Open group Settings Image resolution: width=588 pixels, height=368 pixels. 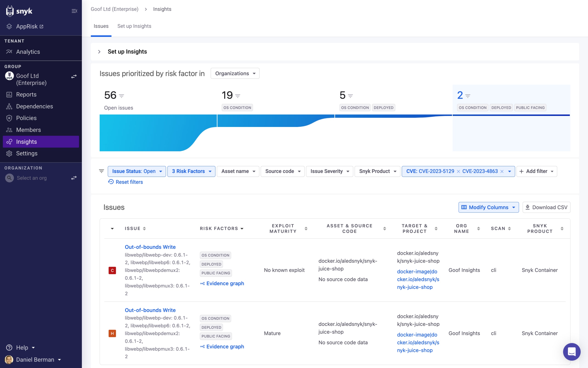click(x=27, y=153)
